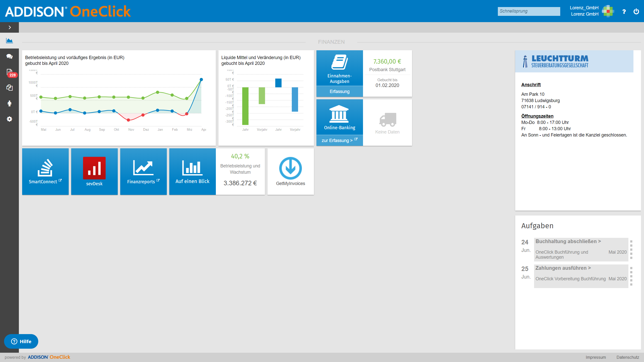Viewport: 644px width, 362px height.
Task: Open the settings gear in sidebar
Action: click(10, 119)
